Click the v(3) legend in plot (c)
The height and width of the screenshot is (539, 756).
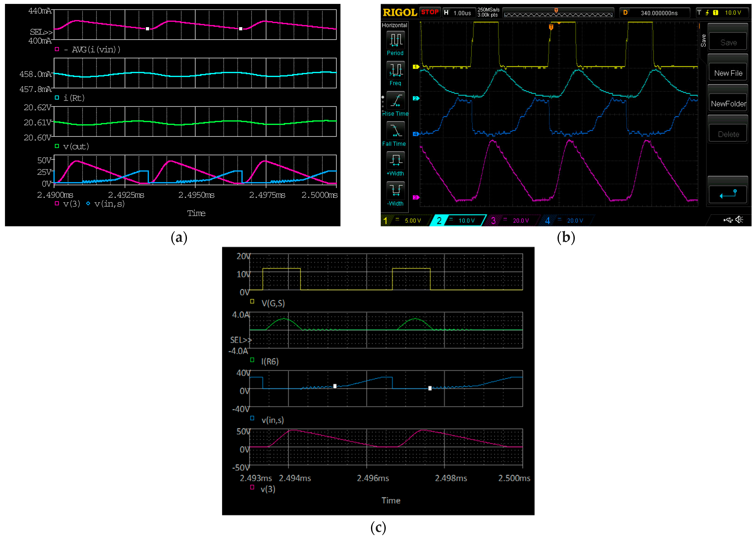point(268,489)
